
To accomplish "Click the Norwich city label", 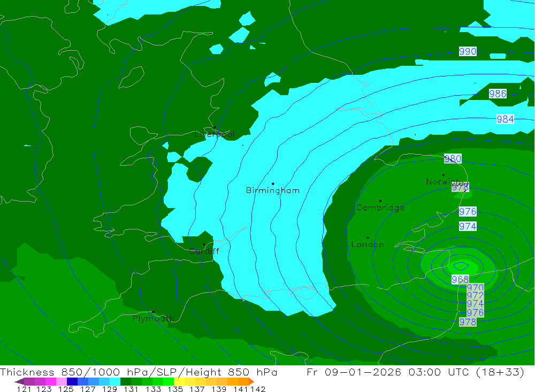I will [x=443, y=181].
